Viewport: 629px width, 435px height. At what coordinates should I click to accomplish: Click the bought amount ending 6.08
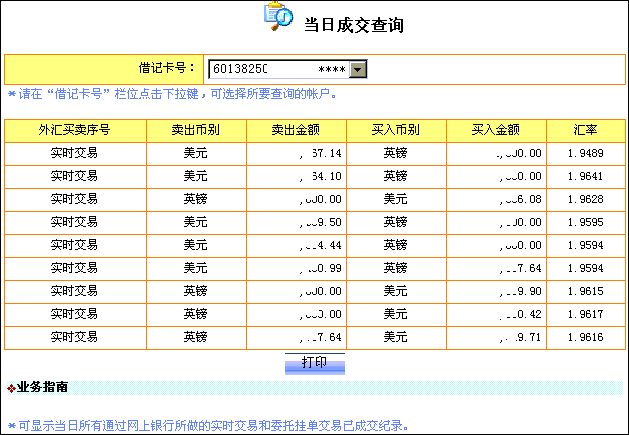point(520,199)
